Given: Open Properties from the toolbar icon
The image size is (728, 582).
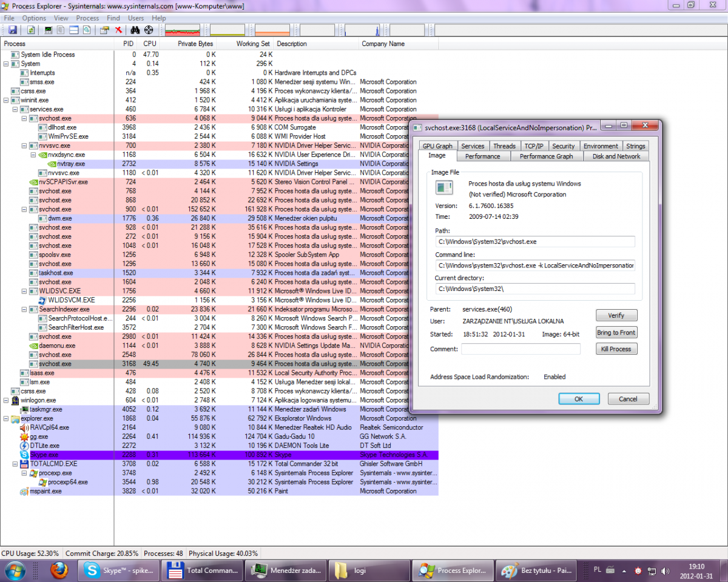Looking at the screenshot, I should [x=104, y=30].
